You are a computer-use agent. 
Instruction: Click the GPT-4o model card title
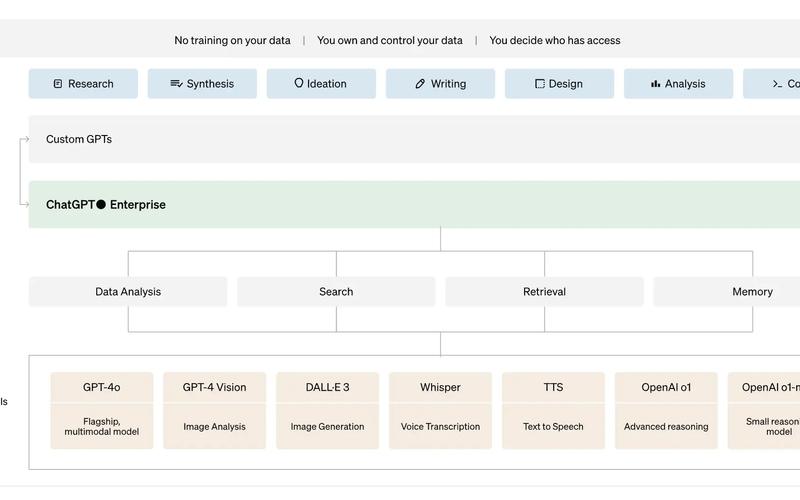[102, 387]
